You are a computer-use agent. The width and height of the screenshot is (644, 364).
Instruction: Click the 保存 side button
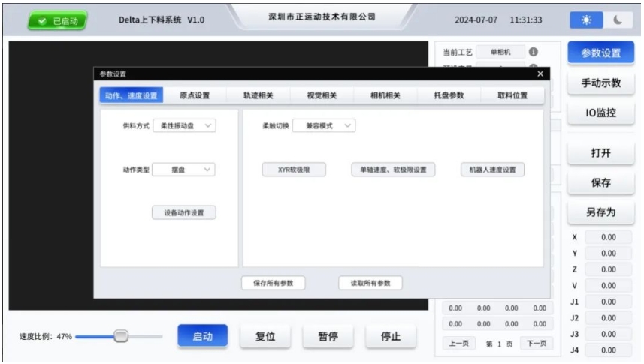601,182
